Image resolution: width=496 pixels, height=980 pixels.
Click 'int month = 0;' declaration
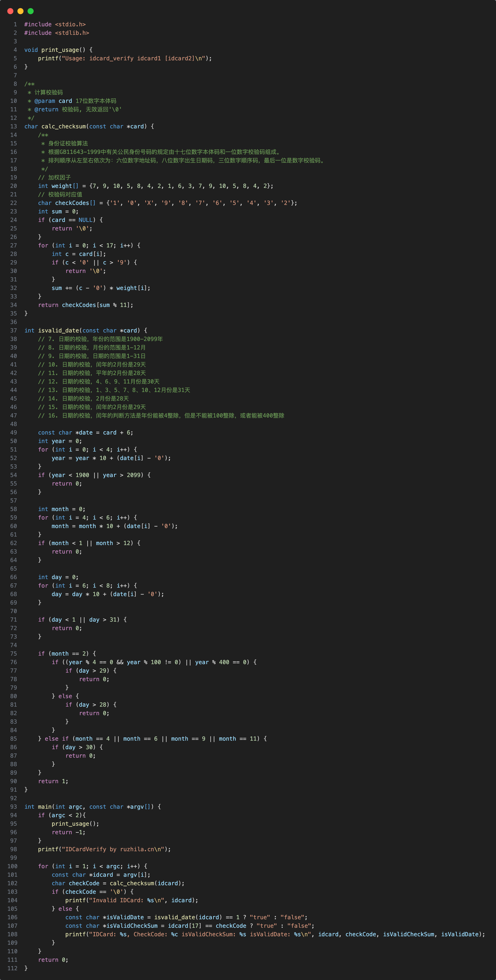62,509
